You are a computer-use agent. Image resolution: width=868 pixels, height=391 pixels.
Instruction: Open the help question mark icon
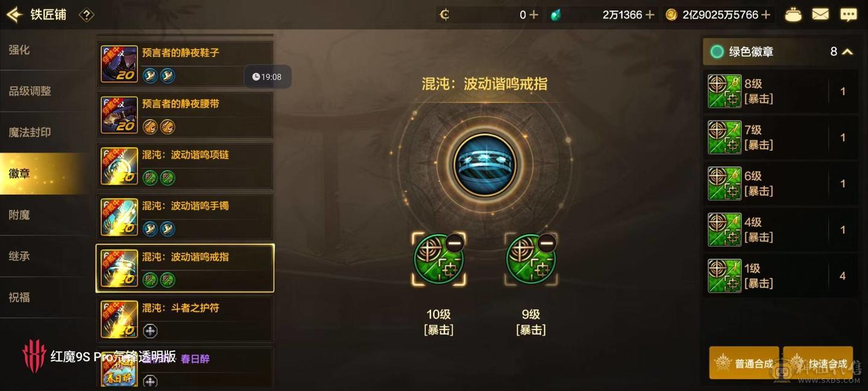click(x=86, y=15)
